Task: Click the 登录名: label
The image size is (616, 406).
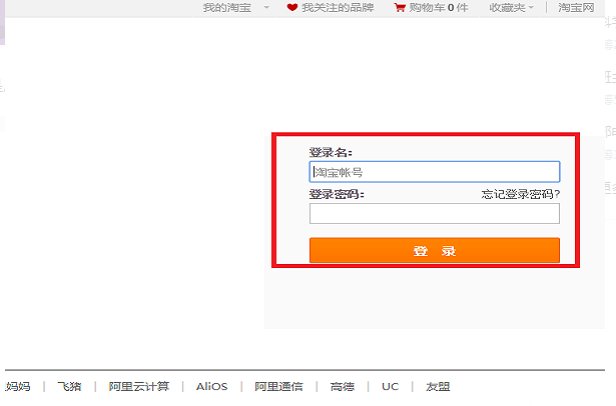Action: [331, 152]
